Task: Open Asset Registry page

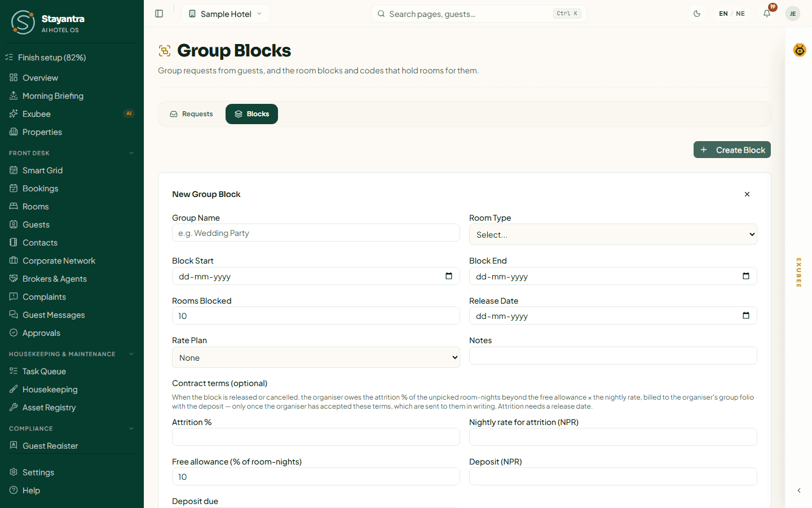Action: tap(72, 408)
